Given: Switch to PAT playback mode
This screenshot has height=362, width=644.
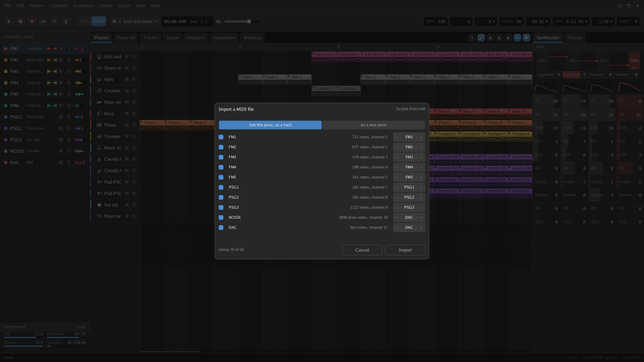Looking at the screenshot, I should click(x=84, y=21).
